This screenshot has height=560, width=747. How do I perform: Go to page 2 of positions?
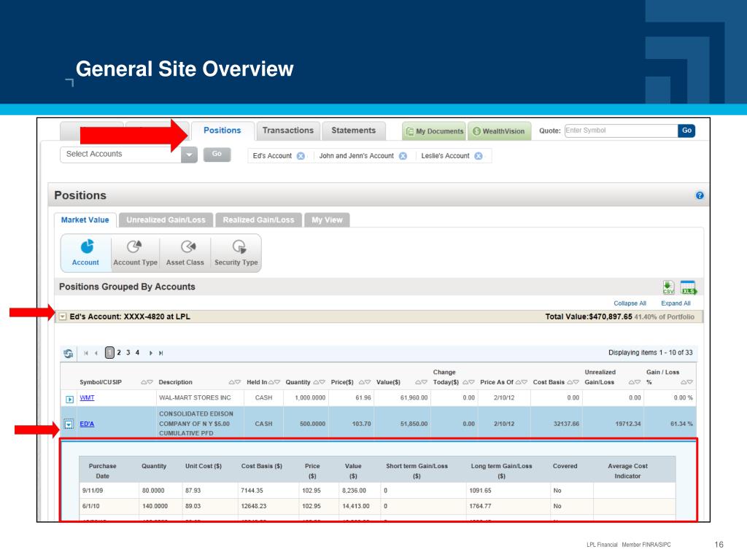[119, 353]
